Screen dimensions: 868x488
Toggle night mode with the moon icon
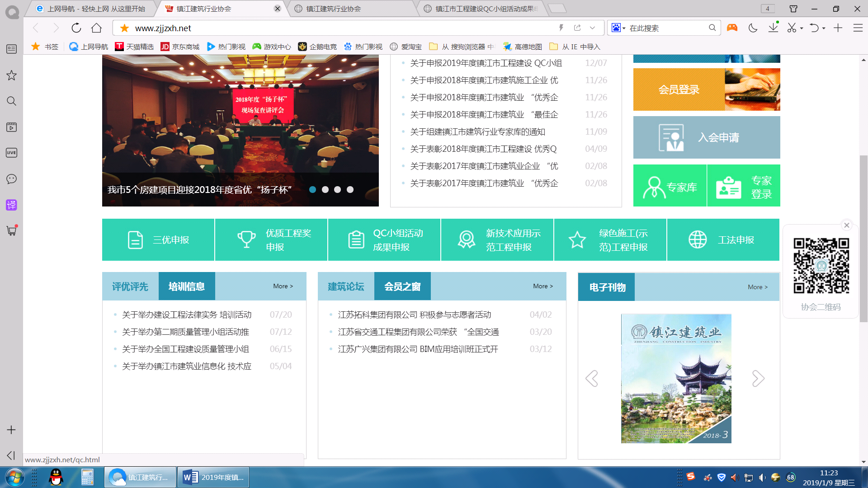(x=752, y=28)
